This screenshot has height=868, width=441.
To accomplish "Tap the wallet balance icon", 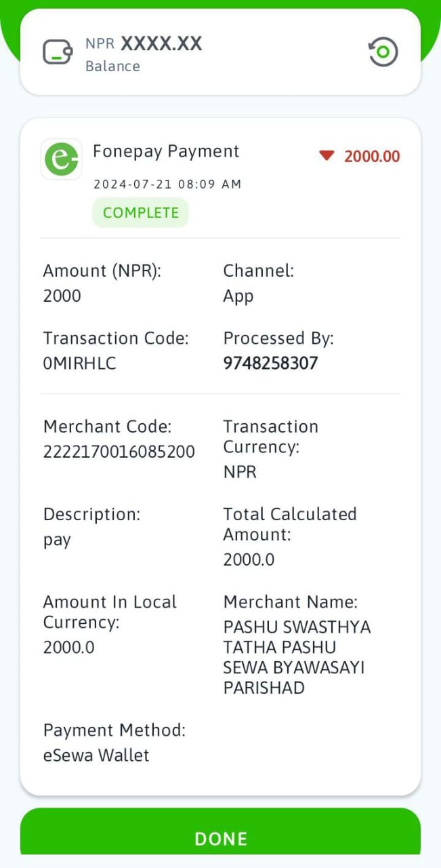I will pyautogui.click(x=58, y=52).
